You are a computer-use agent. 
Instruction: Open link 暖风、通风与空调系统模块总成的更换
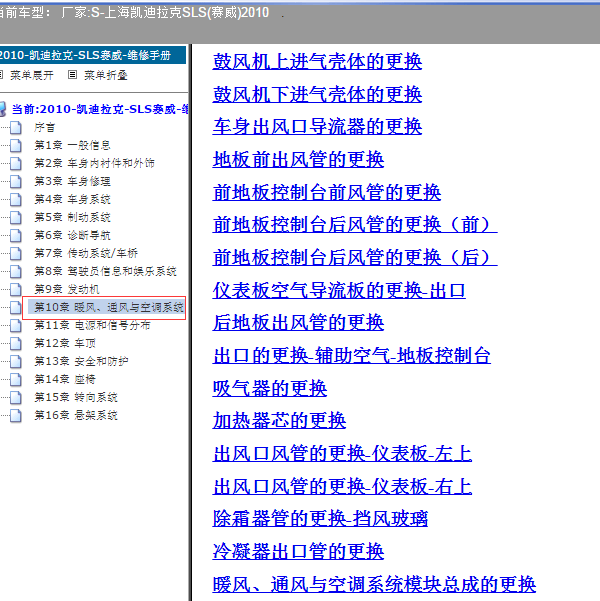point(374,585)
